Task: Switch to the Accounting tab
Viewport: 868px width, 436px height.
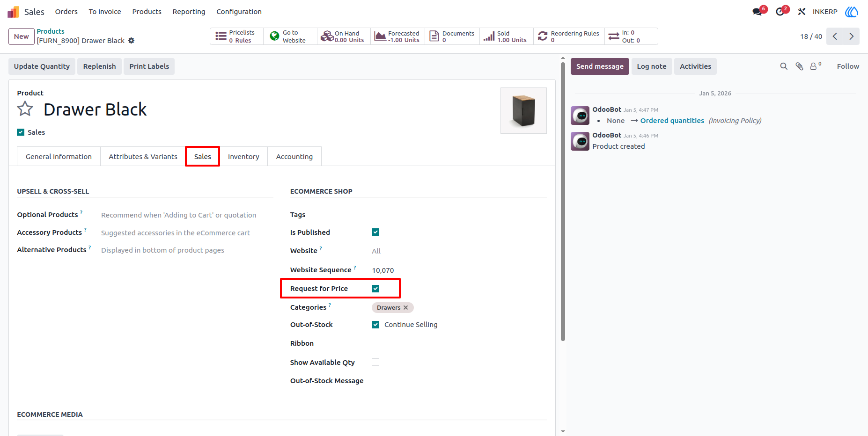Action: pos(294,157)
